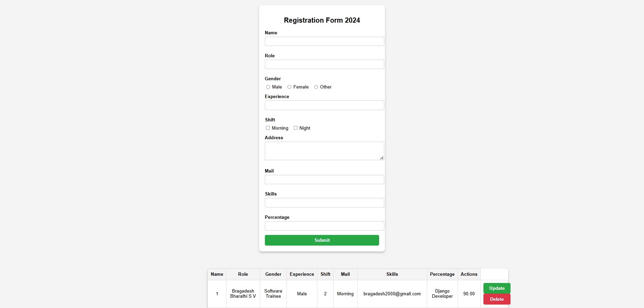Focus the Address text area
This screenshot has height=308, width=644.
click(324, 151)
